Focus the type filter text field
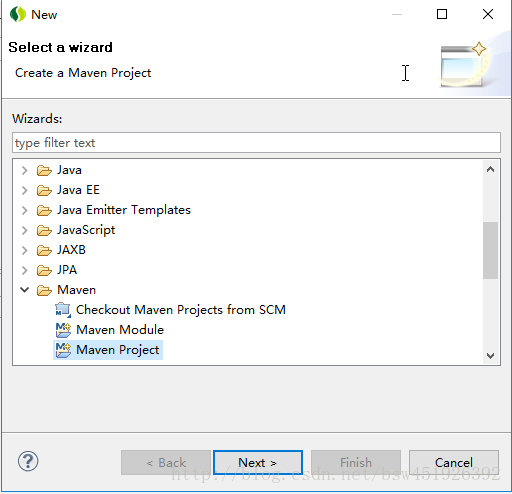Viewport: 512px width, 494px height. click(256, 143)
